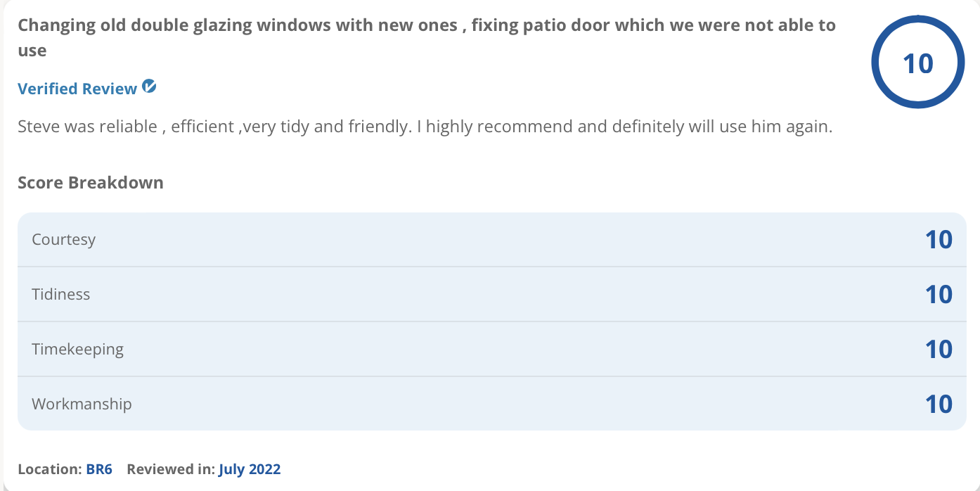Screen dimensions: 980x491
Task: Click the Workmanship label text
Action: coord(82,404)
